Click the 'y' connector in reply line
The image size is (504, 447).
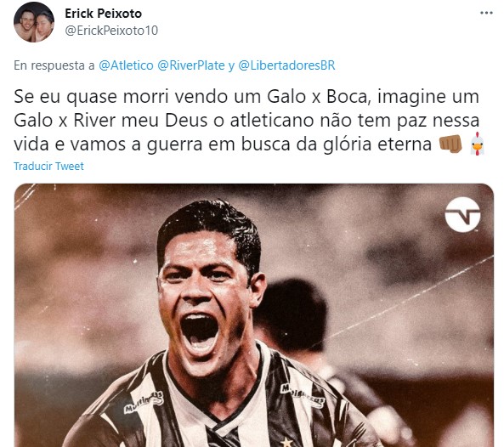click(x=231, y=66)
